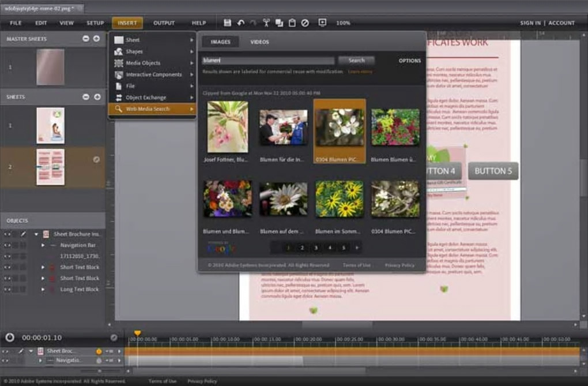Screen dimensions: 588x386
Task: Click pencil icon on Sheet Broc timeline row
Action: [21, 351]
